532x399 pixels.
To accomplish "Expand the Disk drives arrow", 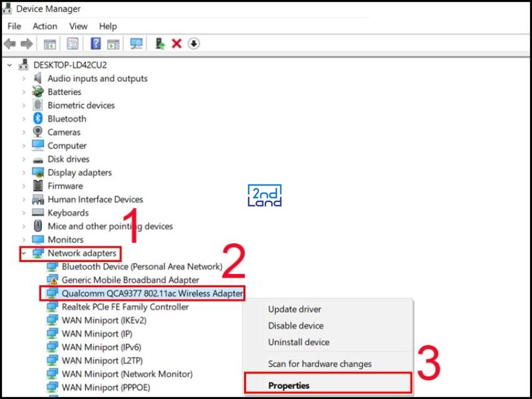I will tap(23, 159).
